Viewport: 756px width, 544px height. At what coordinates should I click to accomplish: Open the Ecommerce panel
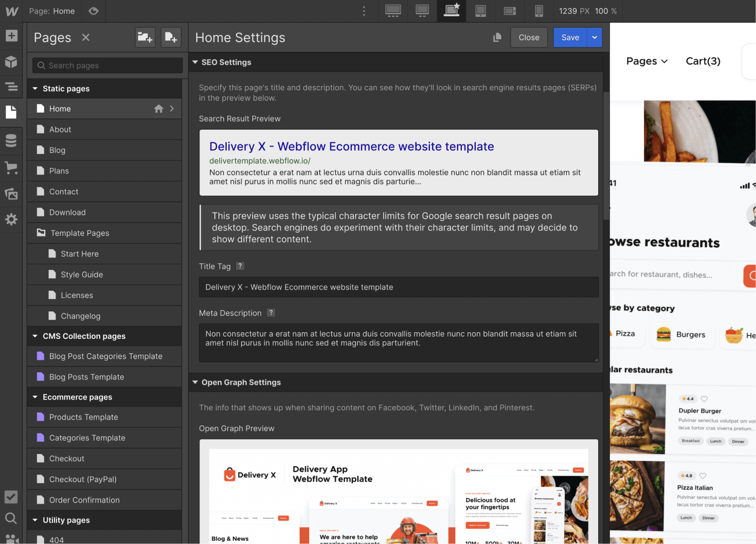tap(11, 168)
